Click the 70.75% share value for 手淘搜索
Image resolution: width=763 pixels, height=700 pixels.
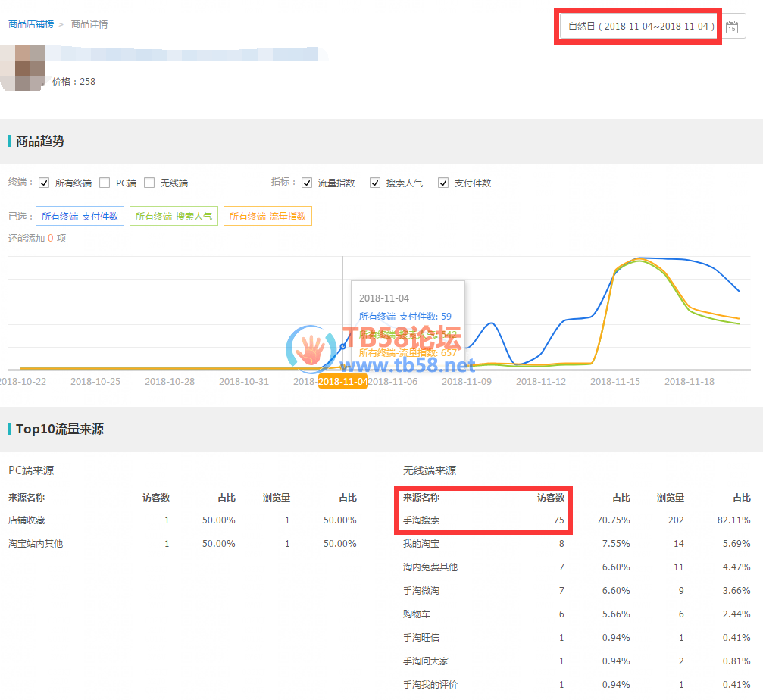(614, 520)
